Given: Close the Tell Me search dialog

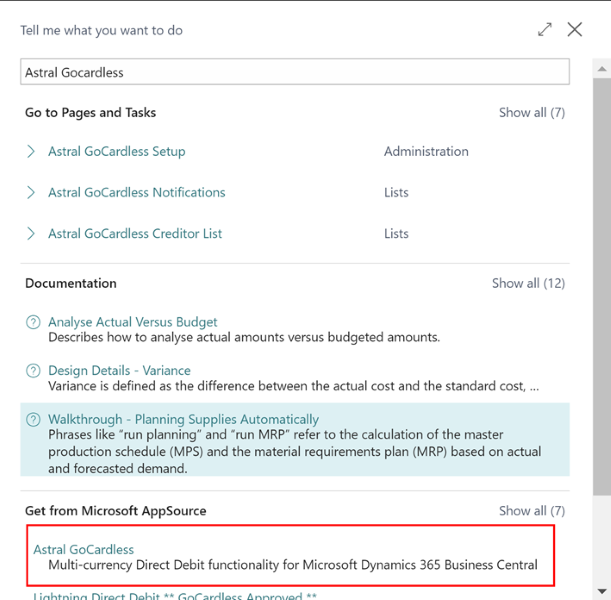Looking at the screenshot, I should (x=575, y=30).
